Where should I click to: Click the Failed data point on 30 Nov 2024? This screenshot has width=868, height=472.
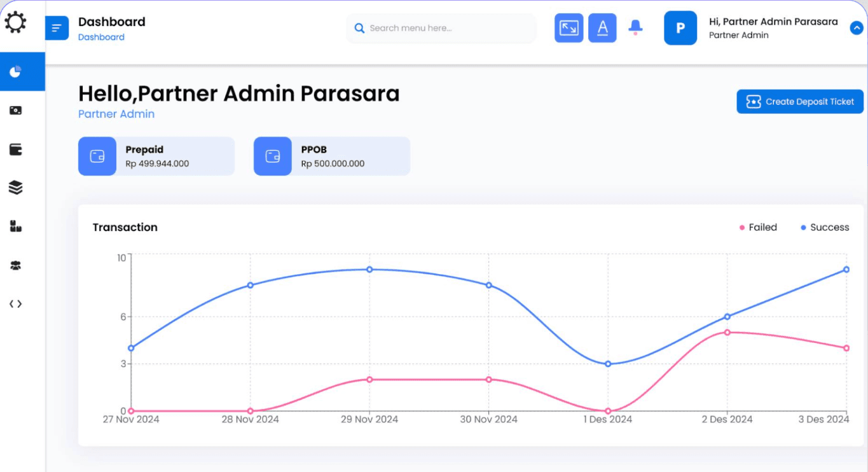coord(488,379)
